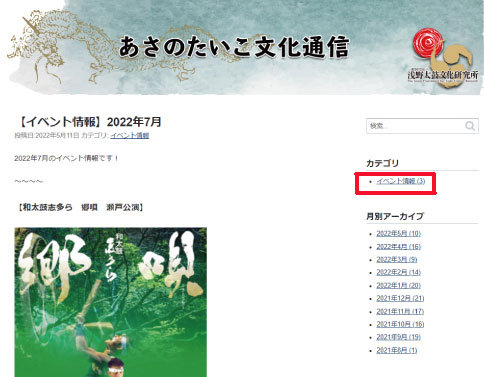Screen dimensions: 484x377
Task: Open the 2022年4月 (16) archive
Action: coord(398,247)
